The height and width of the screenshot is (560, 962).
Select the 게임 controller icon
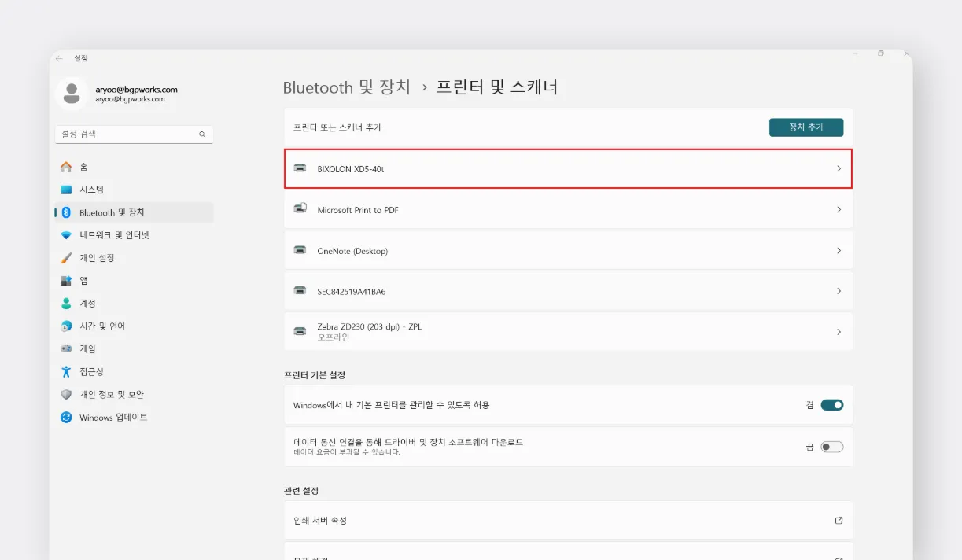click(x=67, y=348)
